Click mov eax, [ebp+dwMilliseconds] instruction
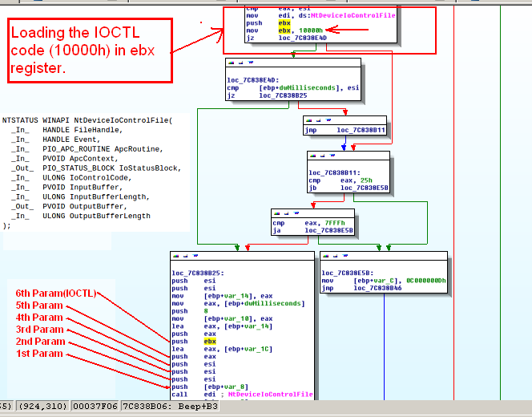The height and width of the screenshot is (417, 532). coord(238,304)
